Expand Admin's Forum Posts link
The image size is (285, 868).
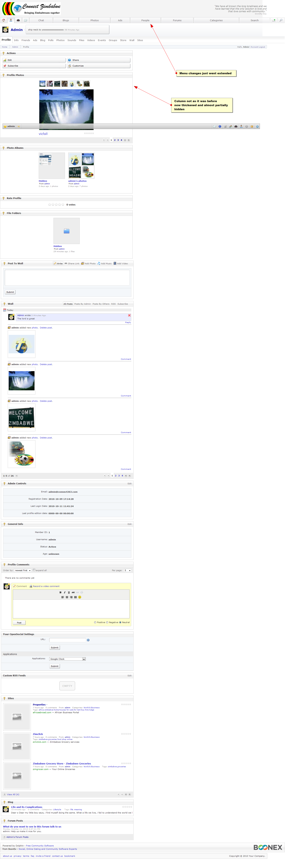(17, 837)
